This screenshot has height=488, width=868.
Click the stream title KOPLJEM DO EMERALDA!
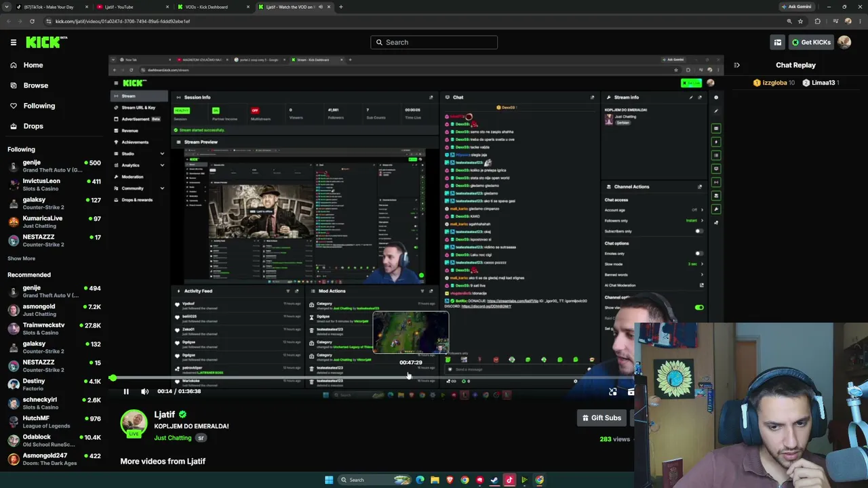(x=191, y=426)
